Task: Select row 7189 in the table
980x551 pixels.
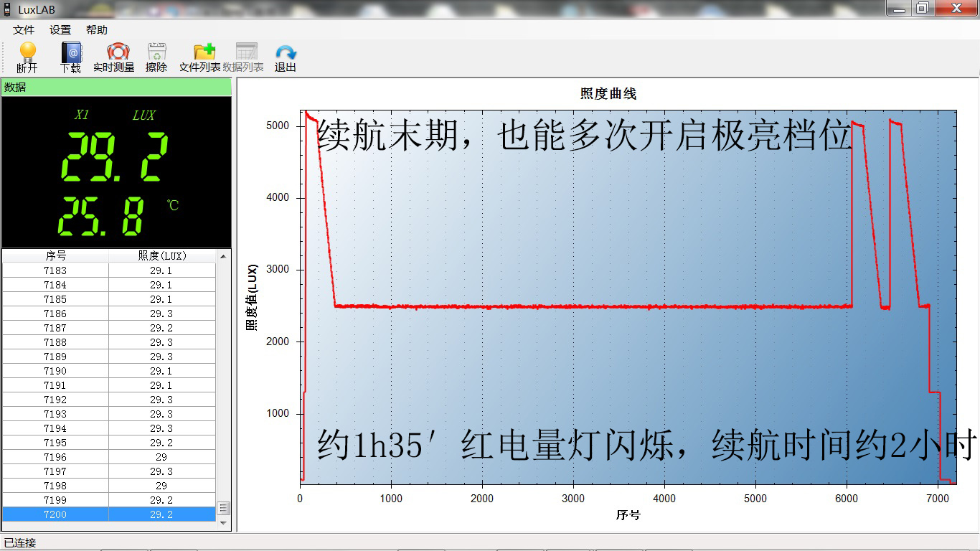Action: 109,357
